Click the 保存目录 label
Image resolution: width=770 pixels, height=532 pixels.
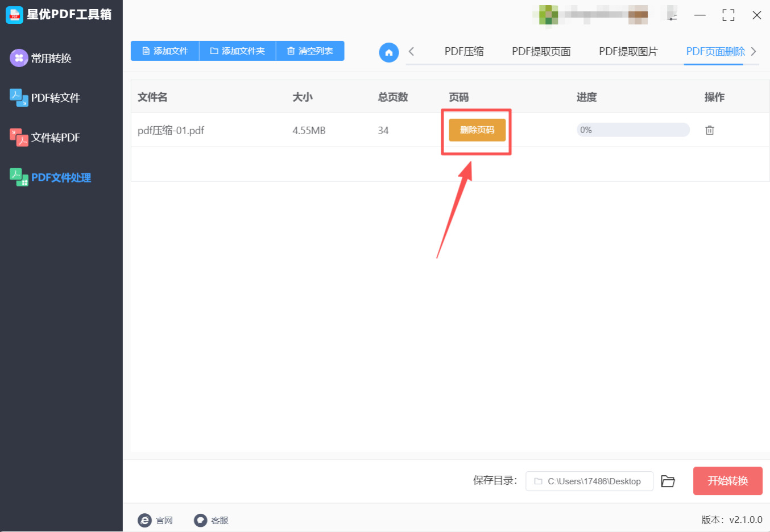point(495,481)
